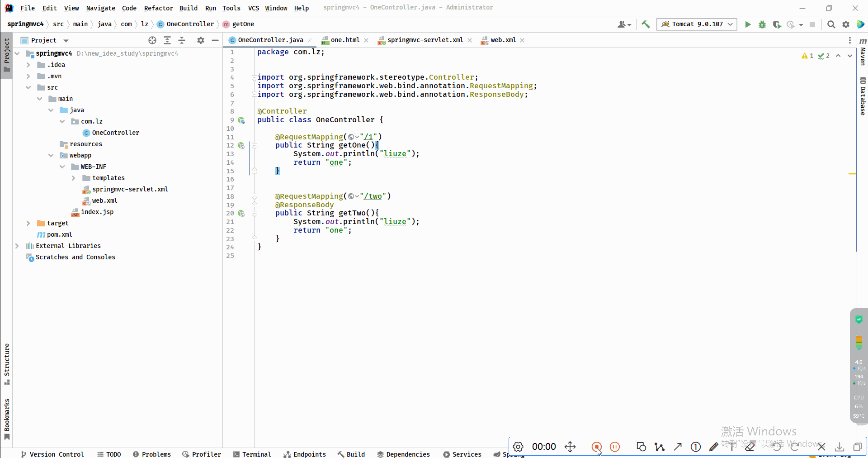Run with Coverage icon
The width and height of the screenshot is (868, 458).
(777, 24)
